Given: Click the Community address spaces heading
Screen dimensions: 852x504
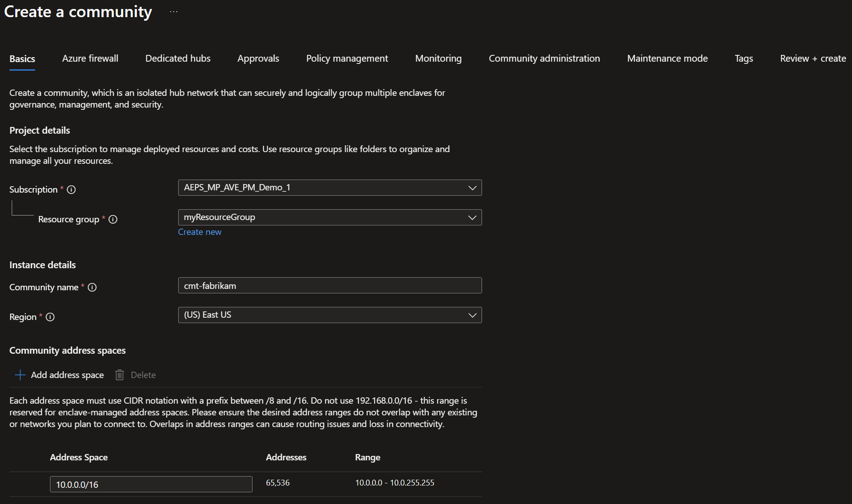Looking at the screenshot, I should pos(68,351).
